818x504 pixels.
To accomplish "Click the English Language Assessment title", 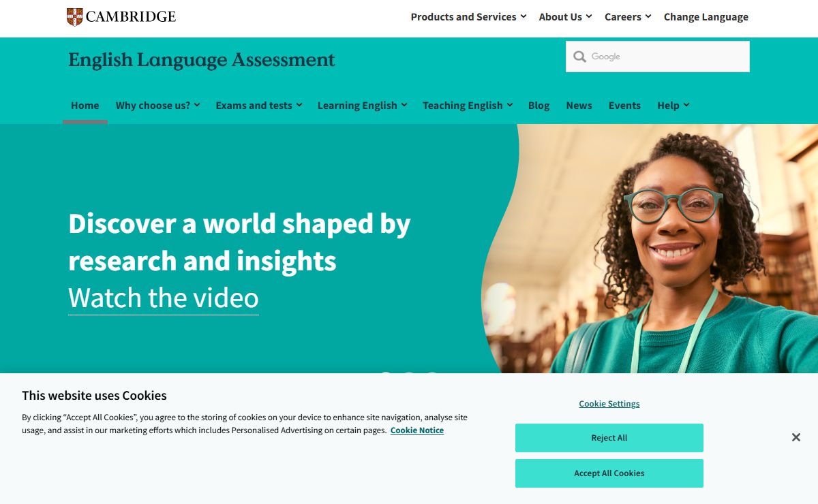I will tap(202, 60).
